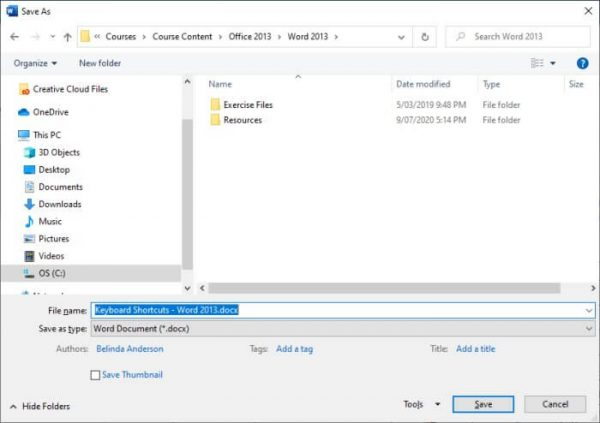Screen dimensions: 600x423
Task: Select the Resources folder
Action: (243, 120)
